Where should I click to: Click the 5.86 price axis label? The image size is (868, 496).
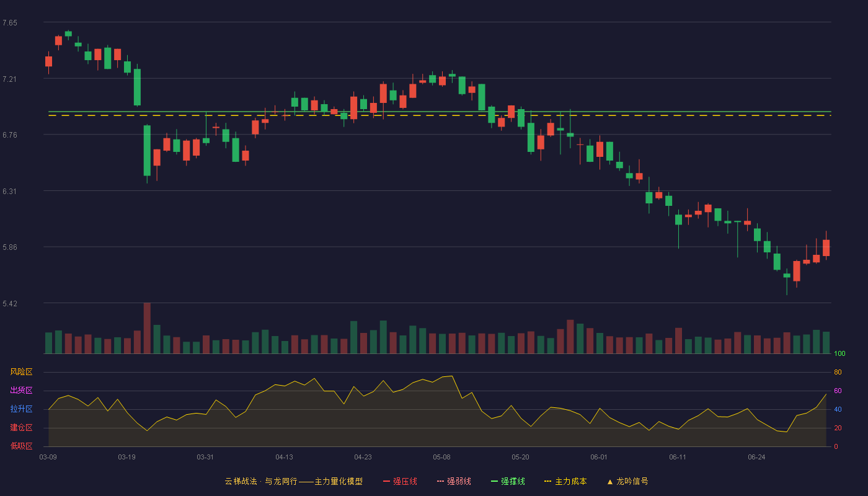click(x=10, y=247)
